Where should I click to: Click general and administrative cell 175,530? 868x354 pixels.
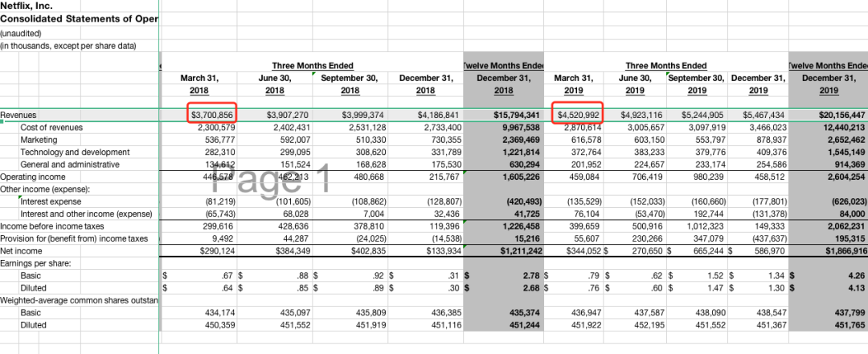[446, 165]
